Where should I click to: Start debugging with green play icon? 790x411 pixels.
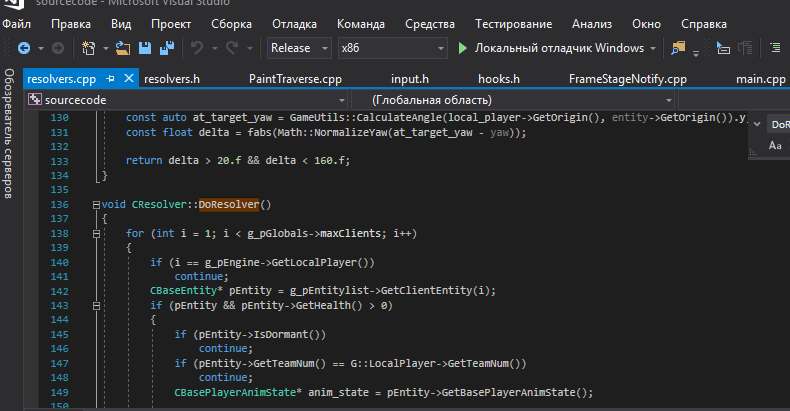[x=462, y=48]
